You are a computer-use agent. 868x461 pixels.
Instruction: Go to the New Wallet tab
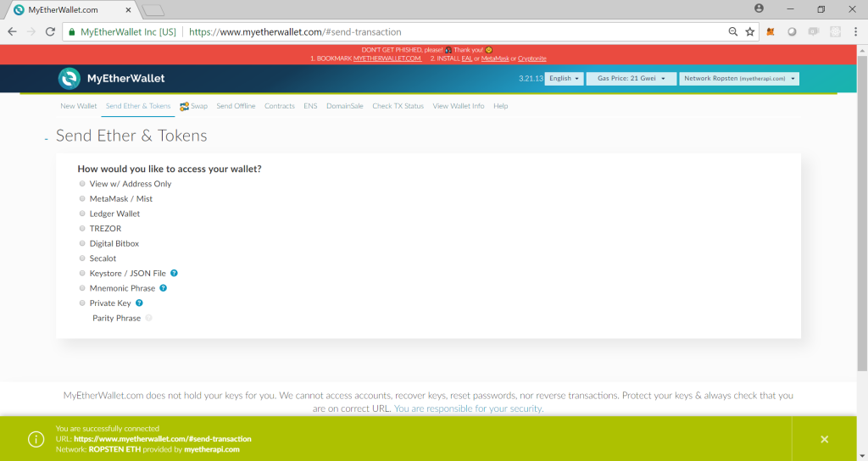pos(79,106)
